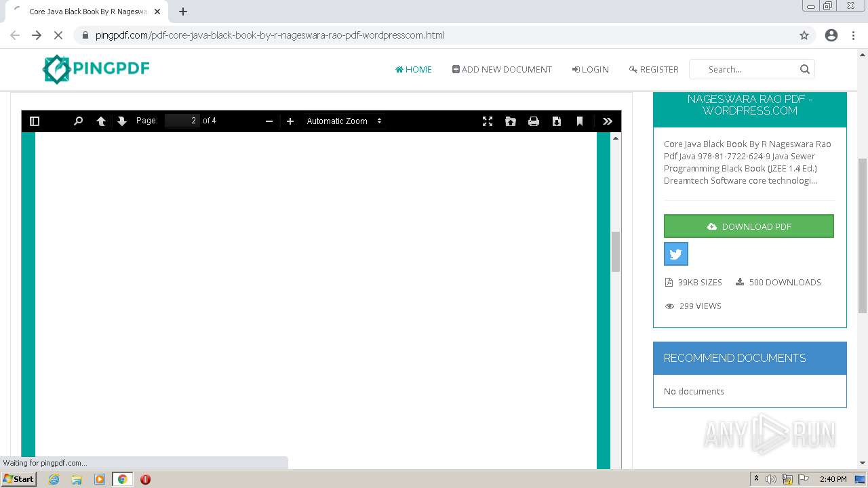The height and width of the screenshot is (488, 868).
Task: Go forward in browser history
Action: point(37,35)
